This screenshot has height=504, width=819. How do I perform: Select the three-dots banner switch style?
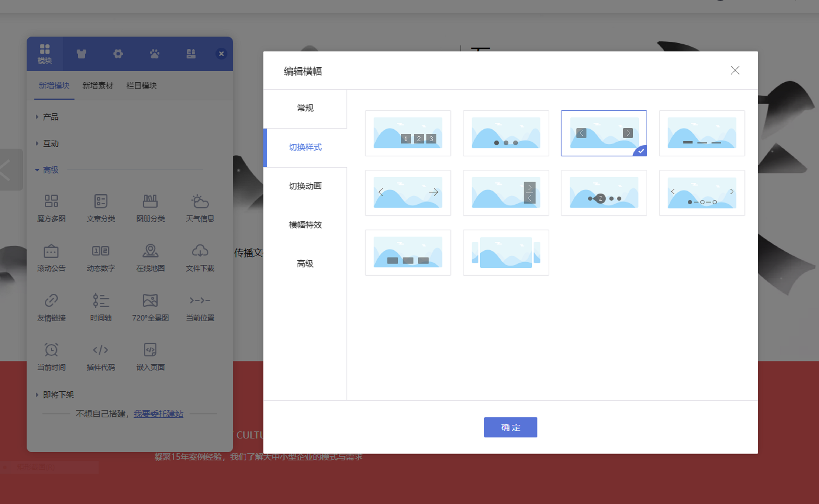click(506, 133)
